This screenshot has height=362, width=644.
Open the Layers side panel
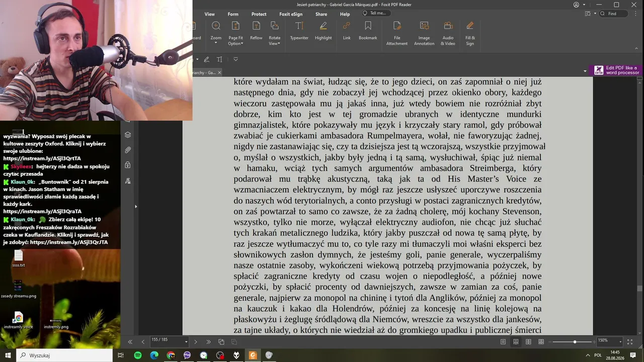[x=128, y=135]
